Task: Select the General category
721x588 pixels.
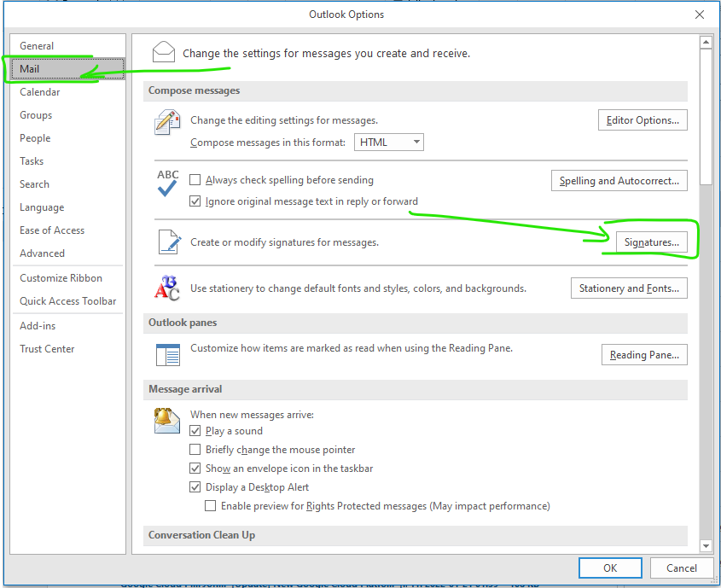Action: coord(67,46)
